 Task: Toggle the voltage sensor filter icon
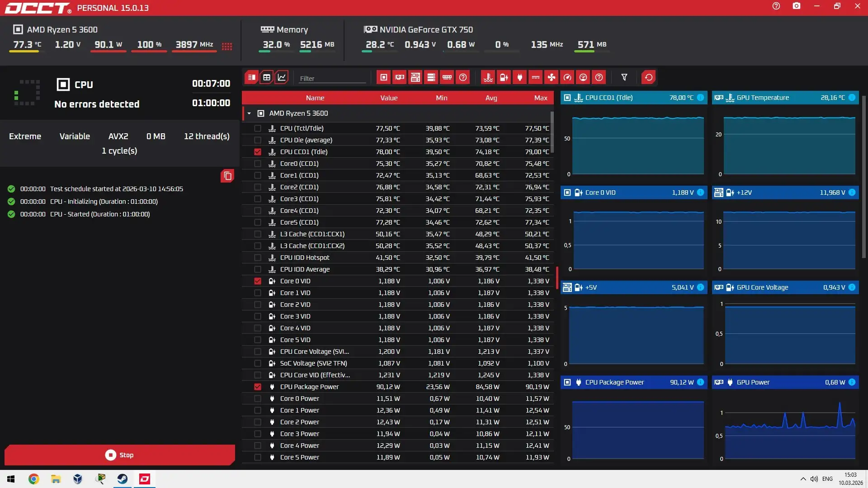point(504,77)
